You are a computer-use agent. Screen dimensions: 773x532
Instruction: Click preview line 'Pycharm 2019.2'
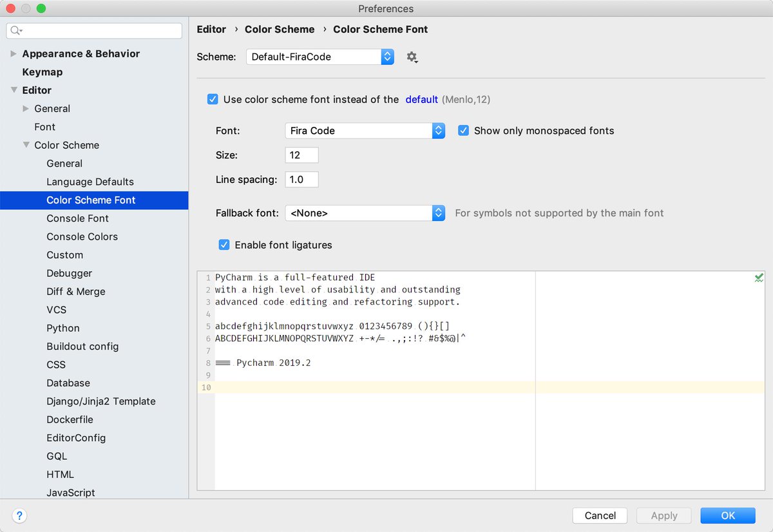274,363
